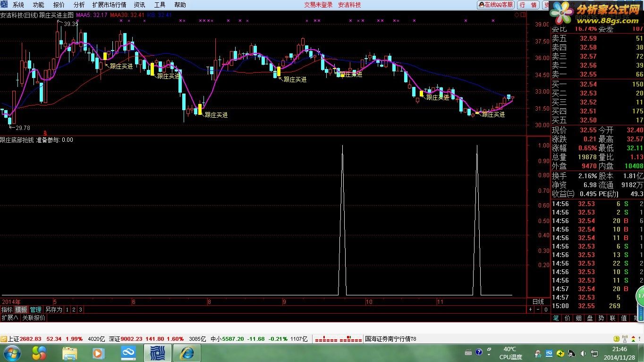Screen dimensions: 644x362
Task: Click the 现价 value 32.55
Action: pyautogui.click(x=588, y=130)
